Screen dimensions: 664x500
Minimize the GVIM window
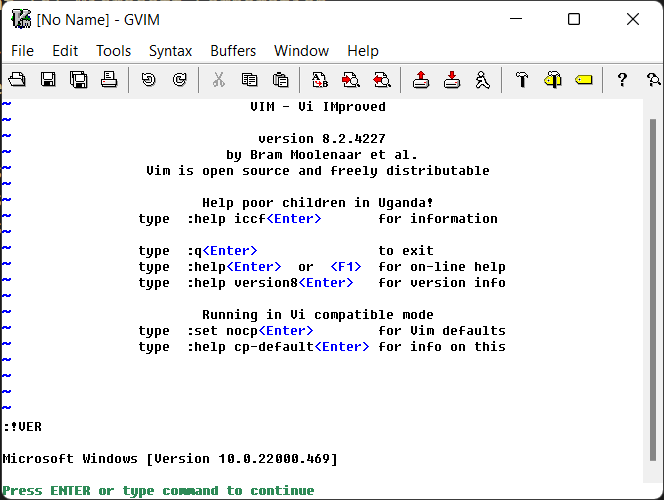tap(516, 19)
